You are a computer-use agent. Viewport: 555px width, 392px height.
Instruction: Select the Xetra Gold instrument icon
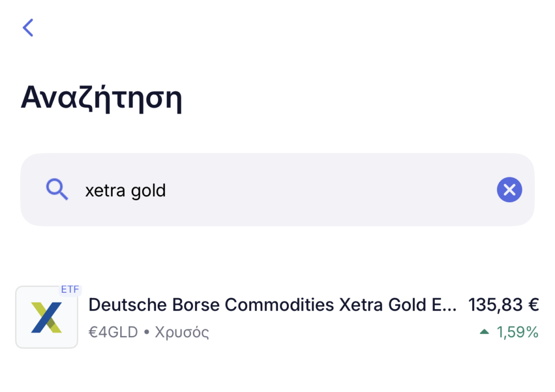tap(47, 317)
